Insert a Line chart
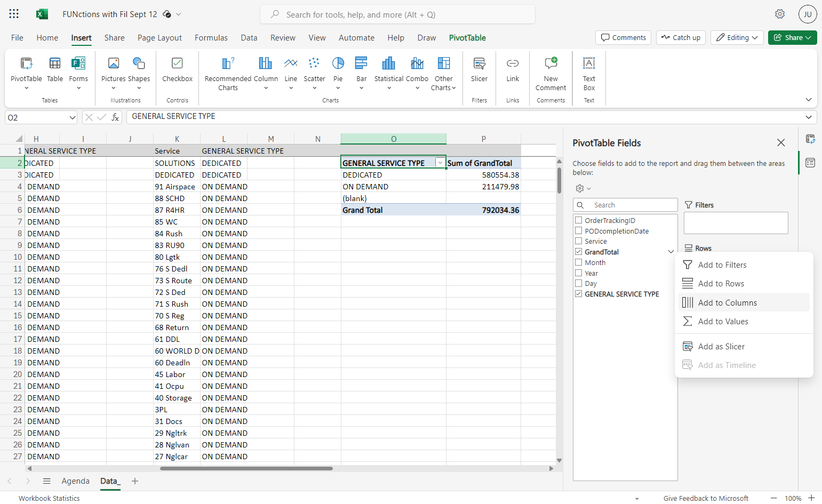 [x=291, y=73]
